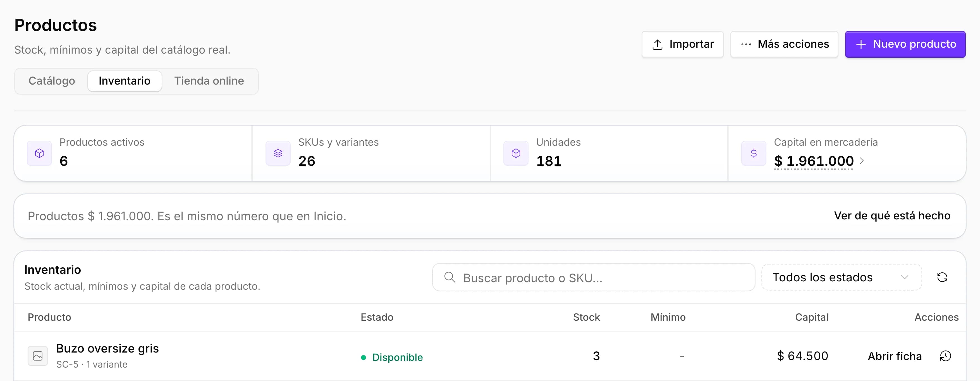Click the Unidades cube icon

pos(516,153)
